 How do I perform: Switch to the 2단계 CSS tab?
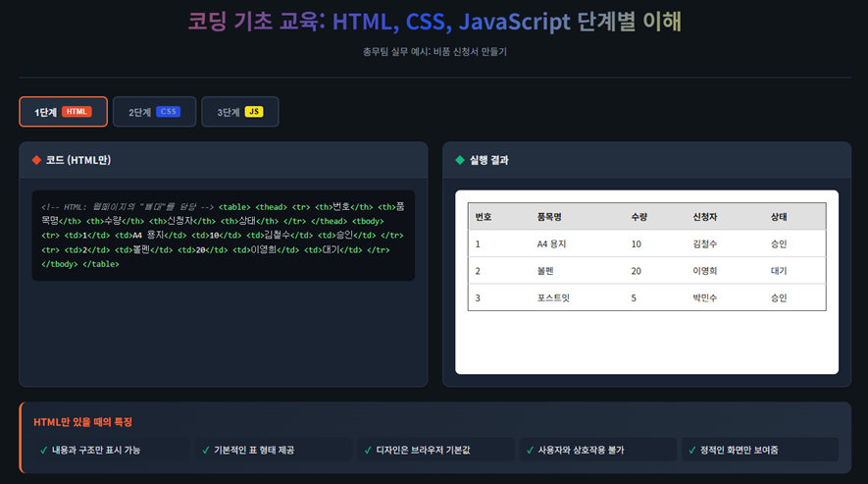pos(154,112)
